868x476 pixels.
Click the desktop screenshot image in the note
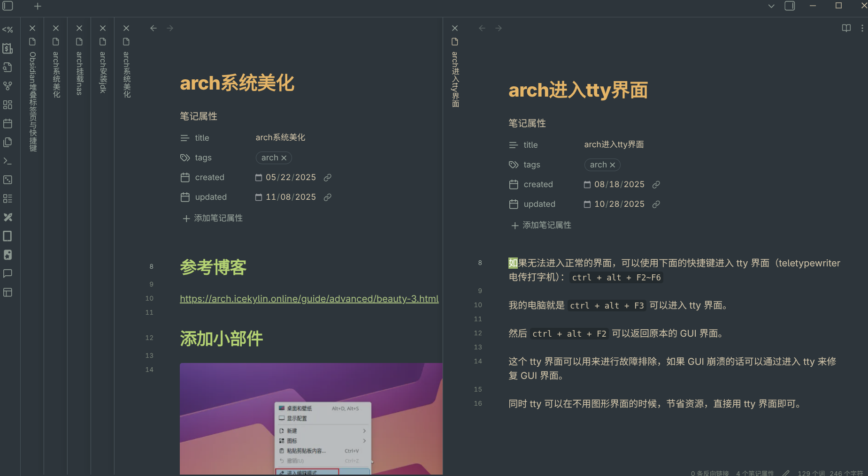coord(311,417)
